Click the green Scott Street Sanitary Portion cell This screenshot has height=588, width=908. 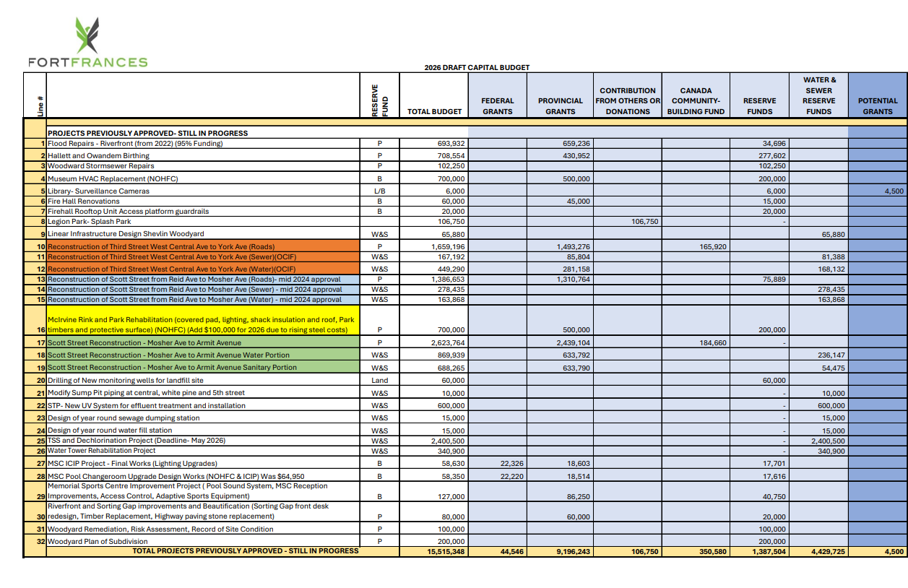tap(172, 367)
